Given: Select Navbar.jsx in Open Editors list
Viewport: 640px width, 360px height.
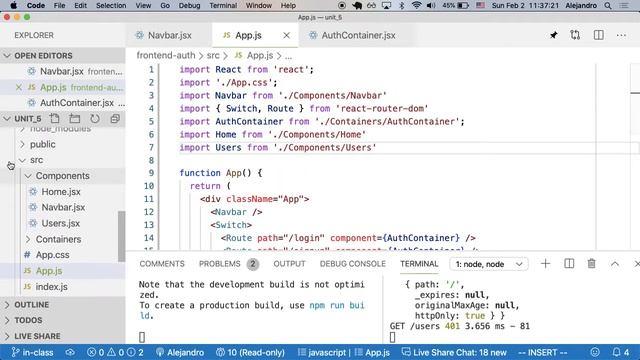Looking at the screenshot, I should click(63, 71).
